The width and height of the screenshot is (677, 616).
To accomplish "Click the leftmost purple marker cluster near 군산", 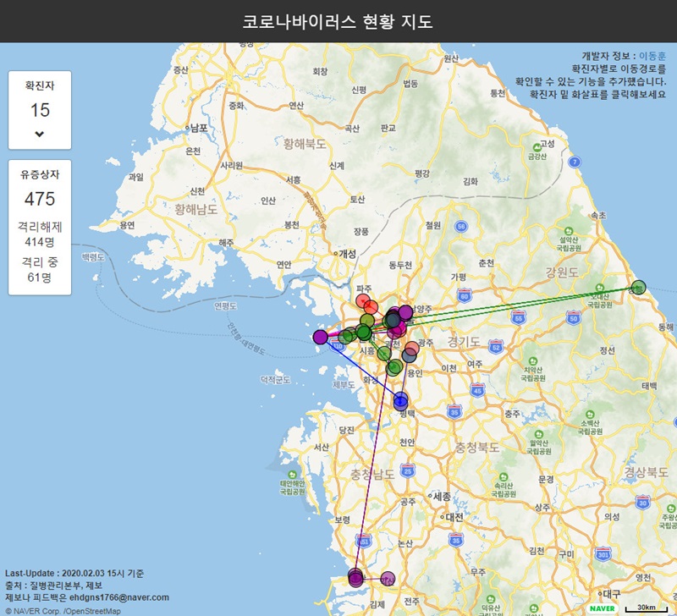I will click(355, 579).
